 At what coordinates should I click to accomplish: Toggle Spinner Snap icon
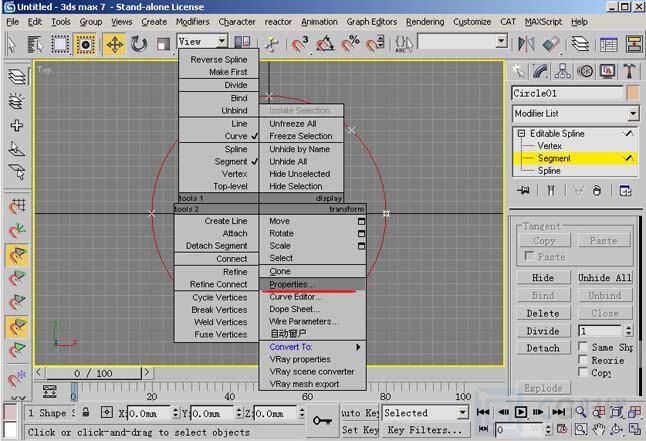[375, 44]
